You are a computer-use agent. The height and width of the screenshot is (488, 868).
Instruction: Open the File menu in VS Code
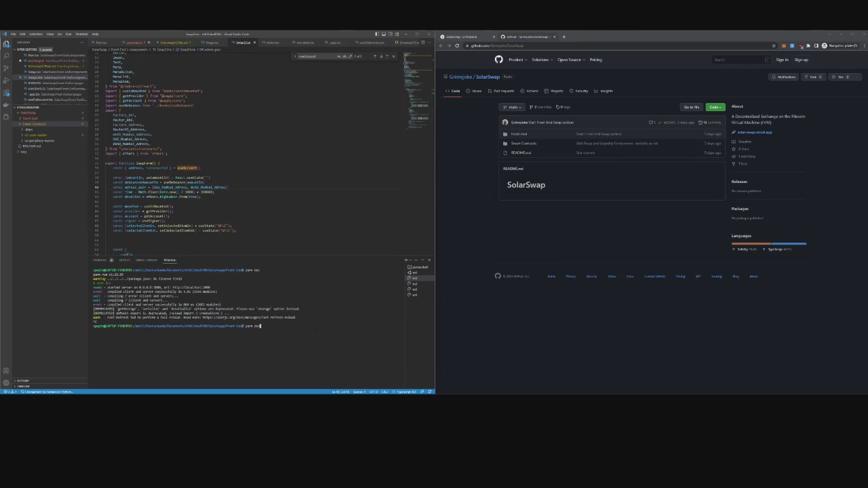[x=13, y=34]
